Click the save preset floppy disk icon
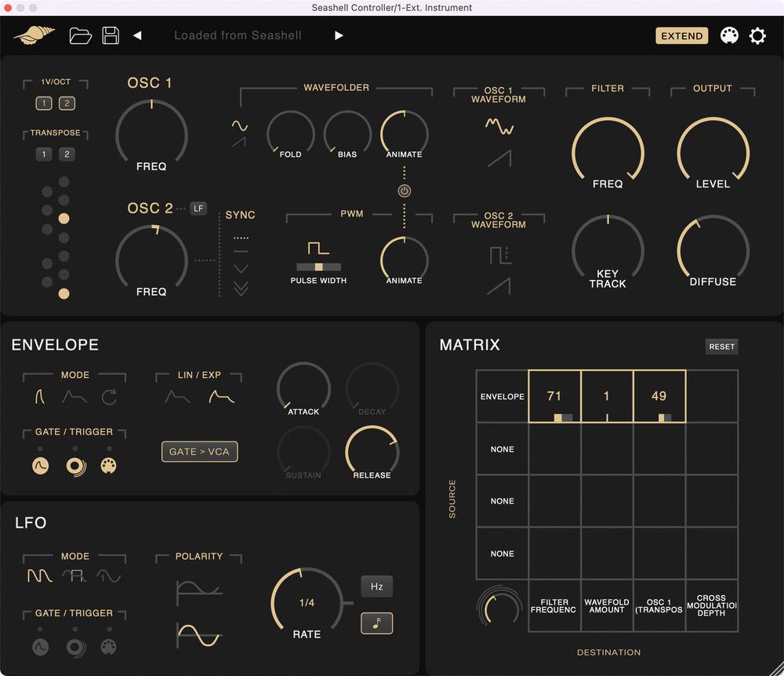Screen dimensions: 784x676 pyautogui.click(x=111, y=35)
